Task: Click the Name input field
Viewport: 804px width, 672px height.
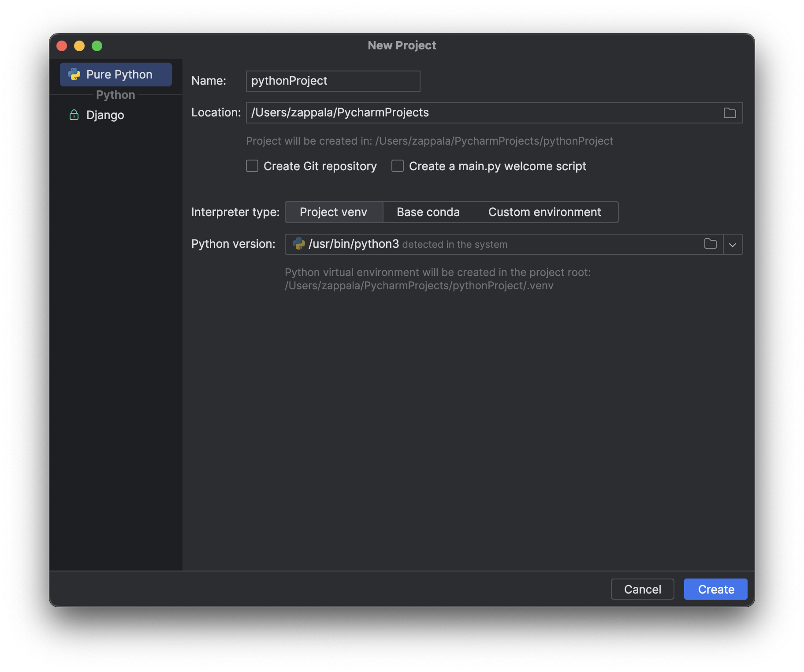Action: pos(333,81)
